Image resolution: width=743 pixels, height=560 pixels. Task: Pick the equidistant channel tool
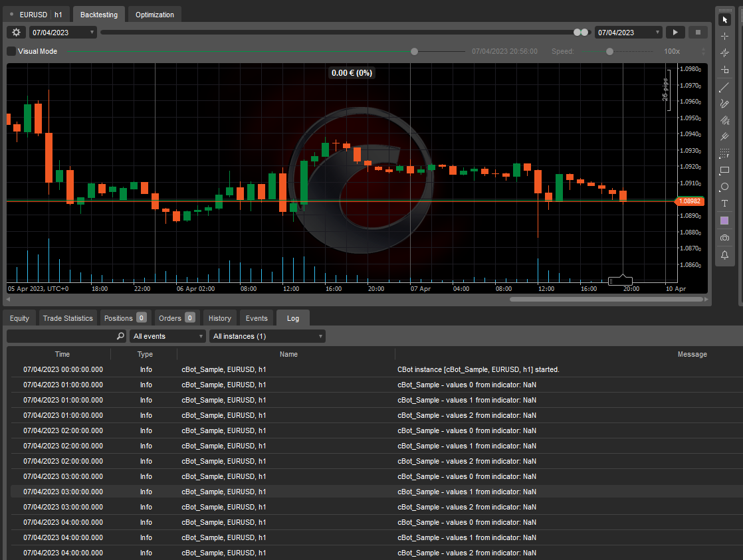724,120
